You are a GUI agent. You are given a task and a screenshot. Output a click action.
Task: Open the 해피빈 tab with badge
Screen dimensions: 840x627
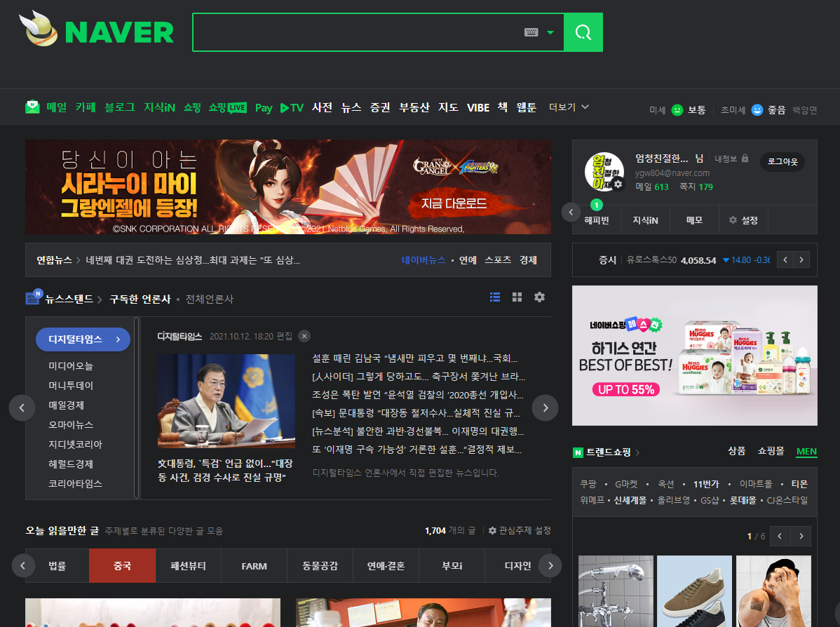[x=596, y=220]
